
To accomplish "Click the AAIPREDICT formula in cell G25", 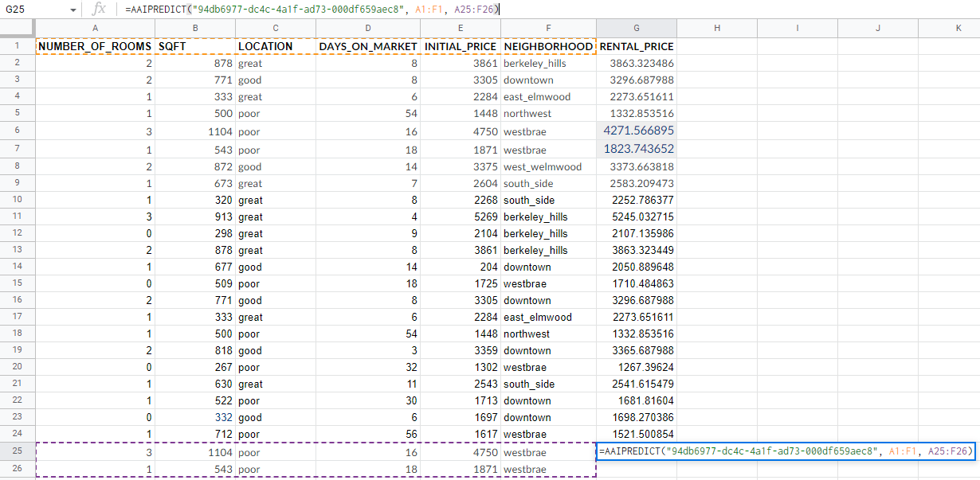I will coord(786,451).
